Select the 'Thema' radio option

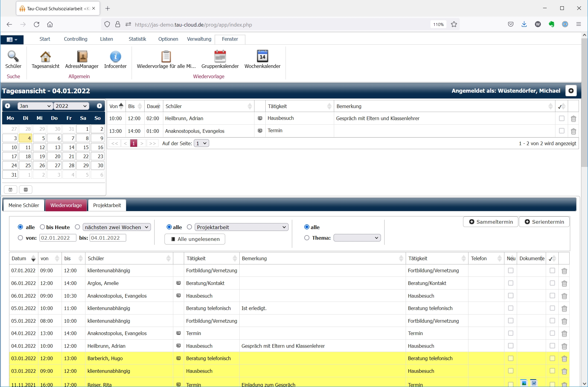click(307, 238)
